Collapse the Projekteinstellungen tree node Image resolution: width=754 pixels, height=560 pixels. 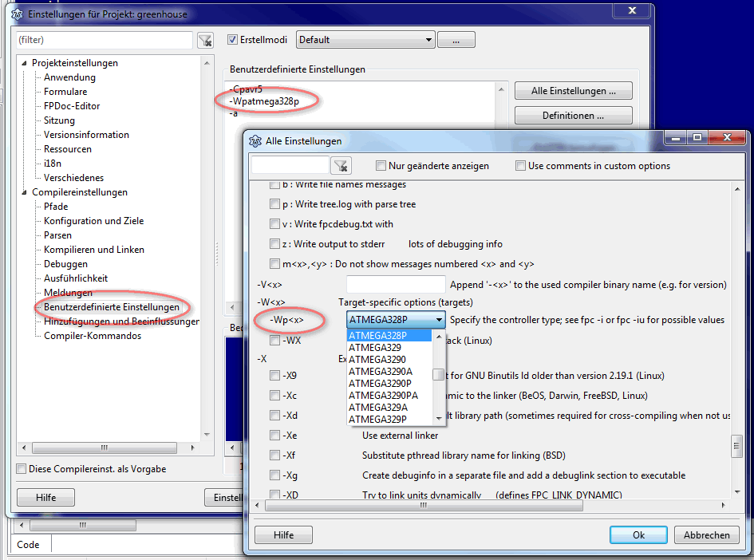(24, 63)
